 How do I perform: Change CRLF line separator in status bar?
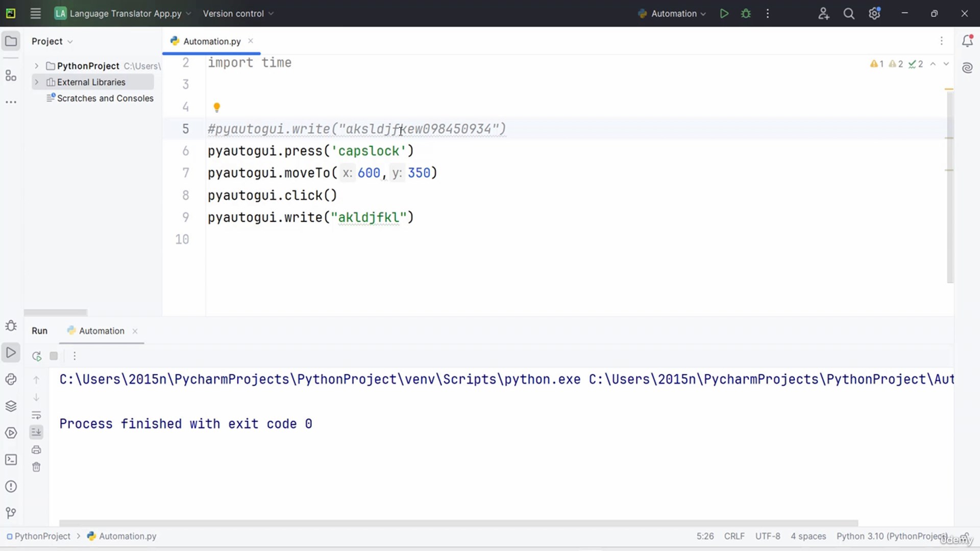734,536
